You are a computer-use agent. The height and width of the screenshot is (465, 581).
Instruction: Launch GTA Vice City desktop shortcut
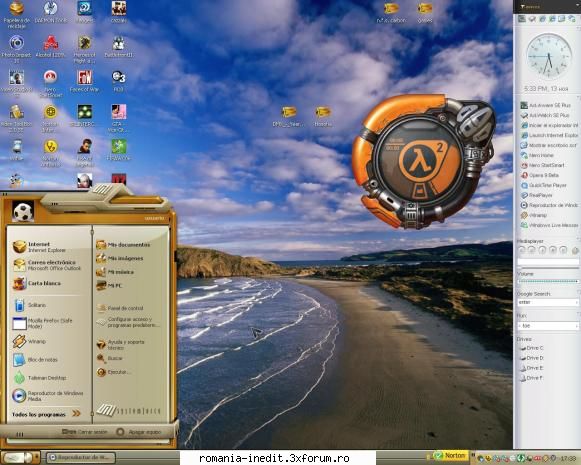[119, 118]
